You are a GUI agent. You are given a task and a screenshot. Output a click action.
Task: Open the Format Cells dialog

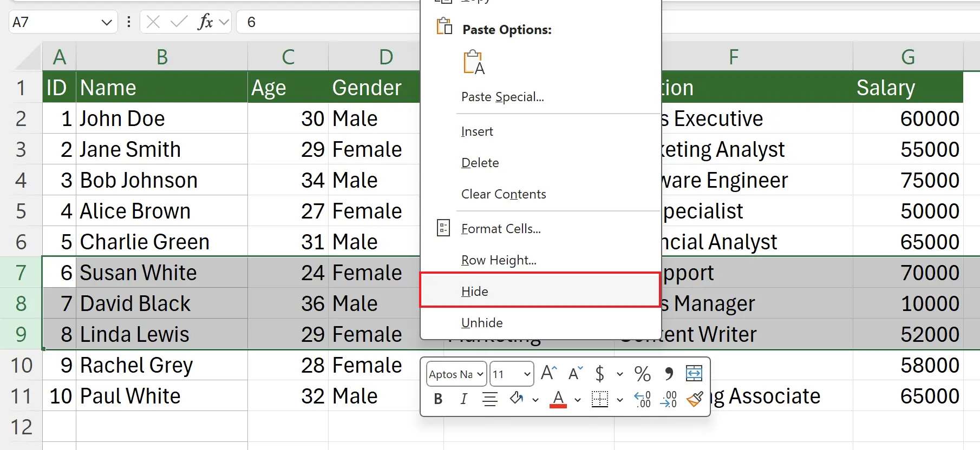point(501,229)
